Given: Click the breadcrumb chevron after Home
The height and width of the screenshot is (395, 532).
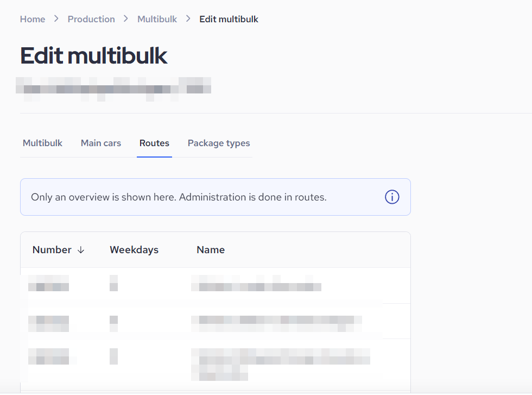Looking at the screenshot, I should click(x=56, y=19).
